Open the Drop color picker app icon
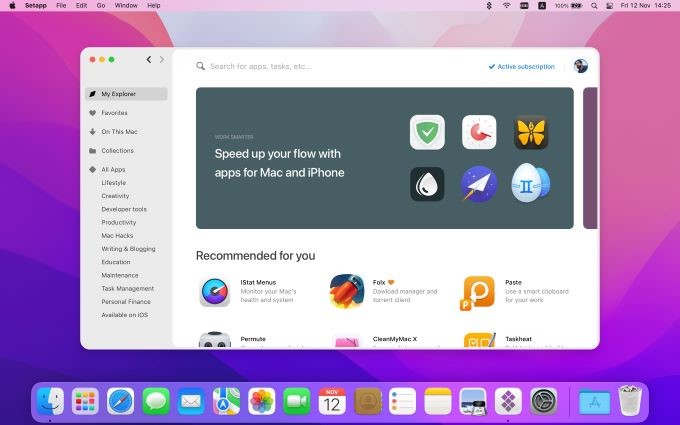Screen dimensions: 680x425 (x=427, y=184)
